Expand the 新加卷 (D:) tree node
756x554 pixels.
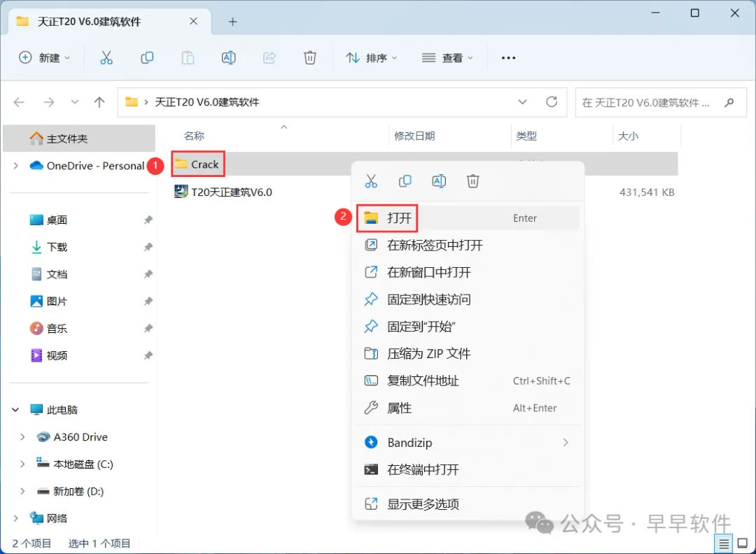[22, 491]
